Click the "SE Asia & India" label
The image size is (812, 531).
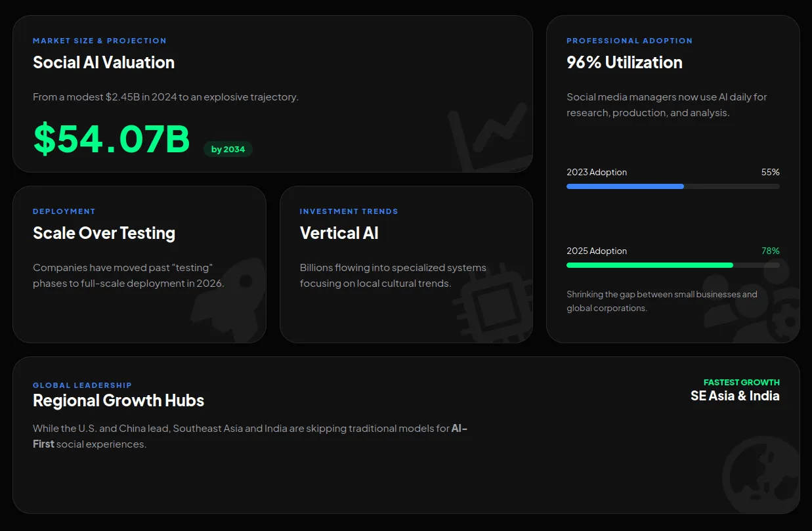pyautogui.click(x=735, y=396)
